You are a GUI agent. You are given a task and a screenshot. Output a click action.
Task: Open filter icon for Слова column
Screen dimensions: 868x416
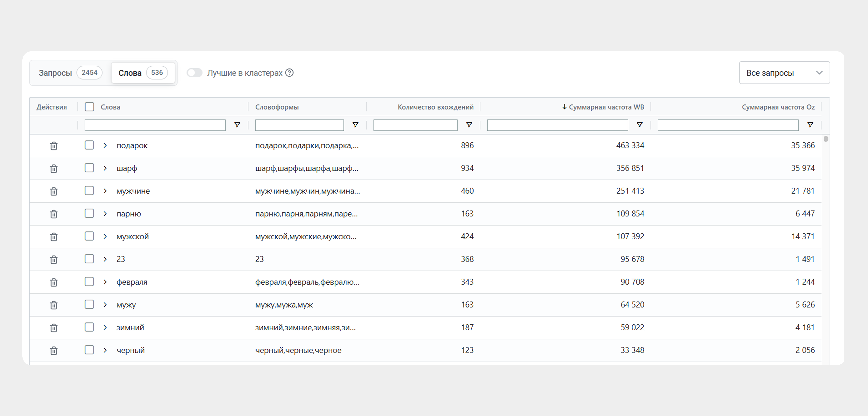[x=237, y=125]
